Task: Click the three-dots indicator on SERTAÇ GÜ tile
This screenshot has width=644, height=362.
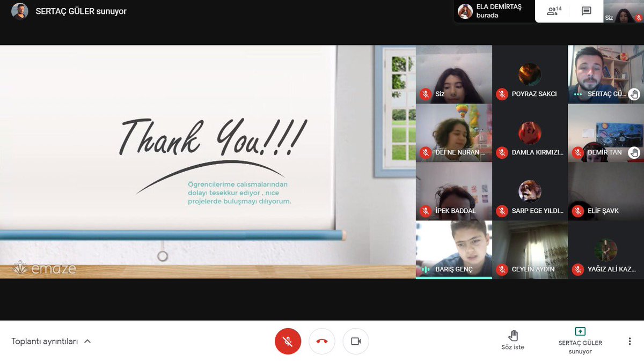Action: pyautogui.click(x=578, y=94)
